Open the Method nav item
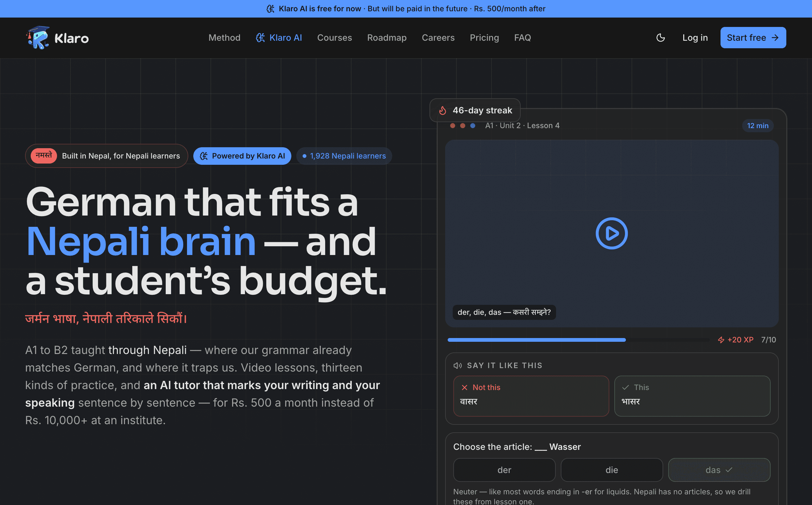This screenshot has width=812, height=505. 224,38
